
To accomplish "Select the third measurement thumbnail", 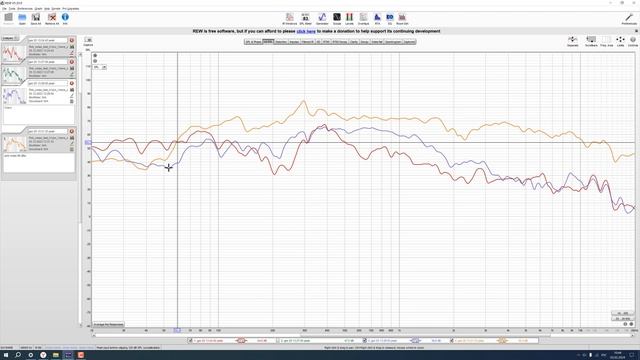I will click(x=15, y=96).
